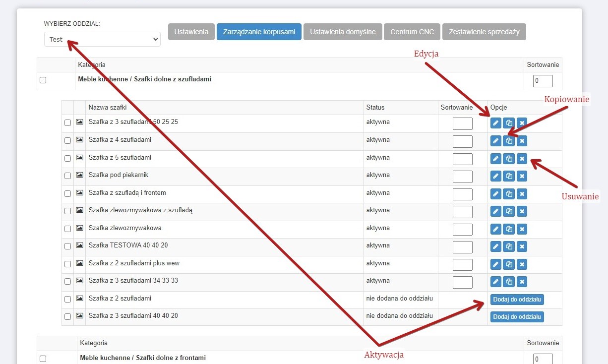The image size is (608, 364).
Task: Check category Szafki dolne z szufladami checkbox
Action: (43, 80)
